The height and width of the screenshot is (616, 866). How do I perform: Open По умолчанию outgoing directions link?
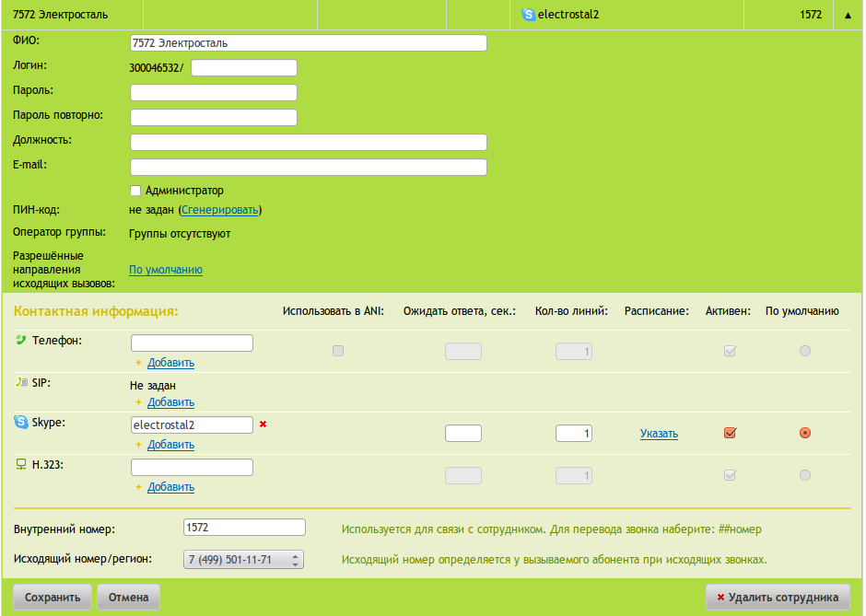click(166, 270)
